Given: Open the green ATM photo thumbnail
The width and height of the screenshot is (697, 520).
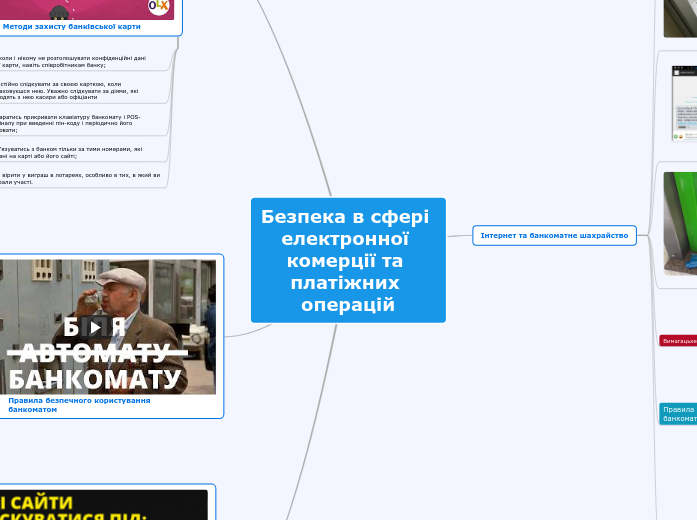Looking at the screenshot, I should pyautogui.click(x=680, y=223).
